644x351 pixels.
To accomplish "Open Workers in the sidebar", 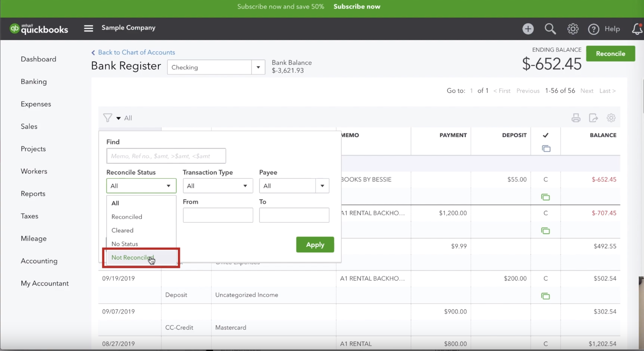I will pos(34,171).
